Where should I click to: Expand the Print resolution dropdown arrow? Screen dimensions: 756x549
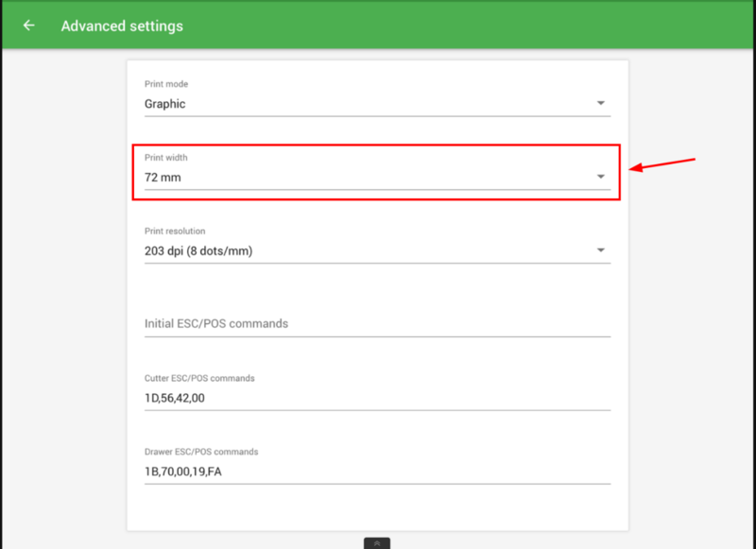(x=601, y=250)
